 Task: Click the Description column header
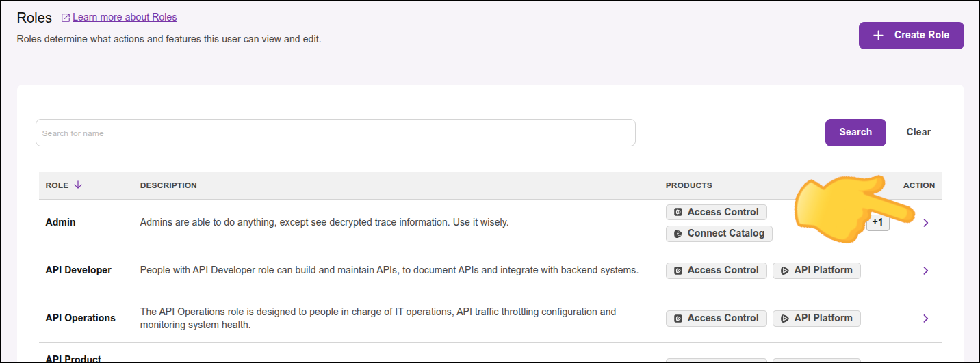point(168,185)
